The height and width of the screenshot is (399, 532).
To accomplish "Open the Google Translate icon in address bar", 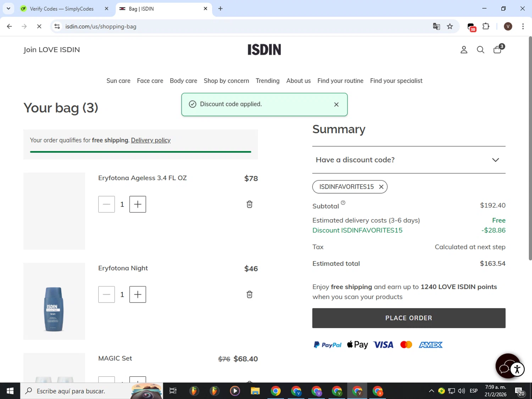I will click(x=436, y=26).
